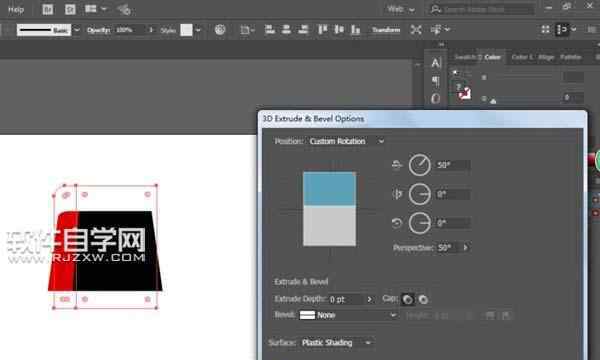
Task: Click the Transform button in control bar
Action: pos(386,29)
